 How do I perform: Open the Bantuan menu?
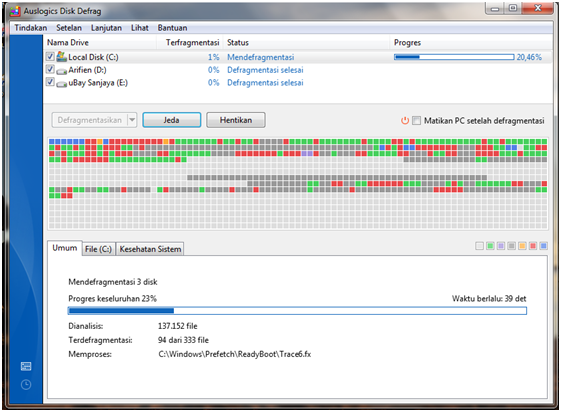[x=172, y=28]
